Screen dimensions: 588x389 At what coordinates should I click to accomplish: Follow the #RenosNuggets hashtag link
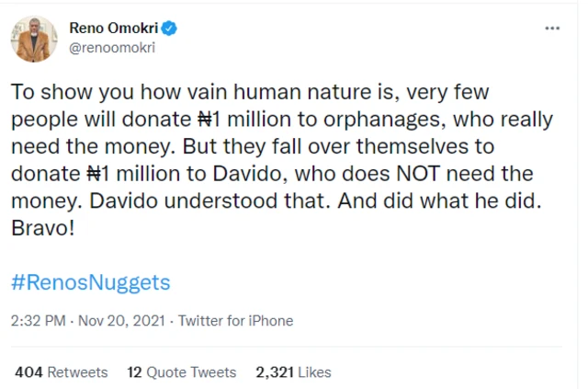(x=92, y=281)
